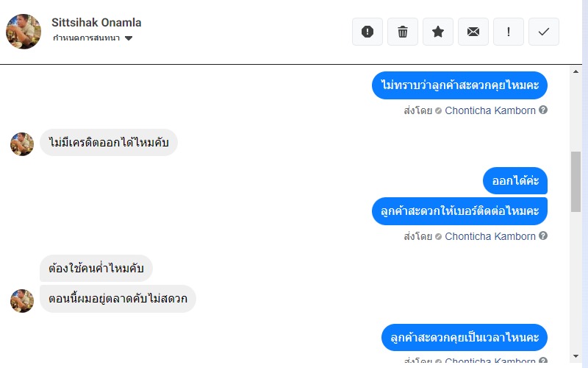This screenshot has height=368, width=588.
Task: Click help icon beside first Chonticha Kamborn
Action: pos(543,110)
